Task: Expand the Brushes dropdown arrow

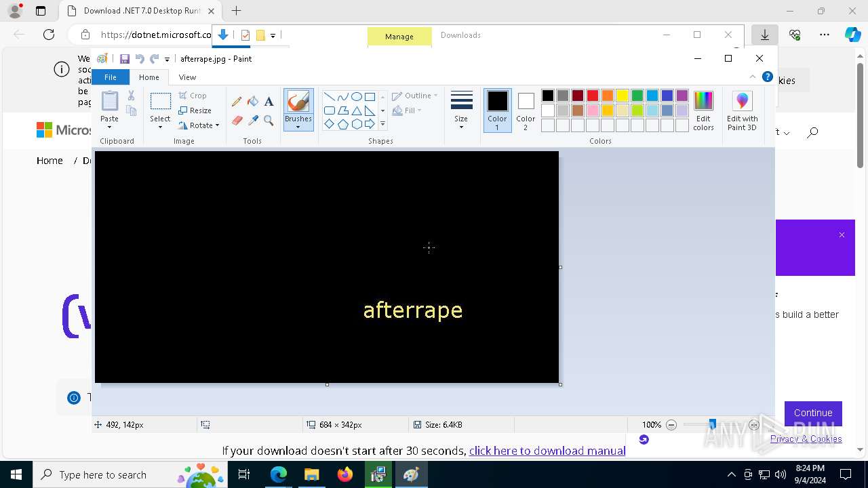Action: pos(298,127)
